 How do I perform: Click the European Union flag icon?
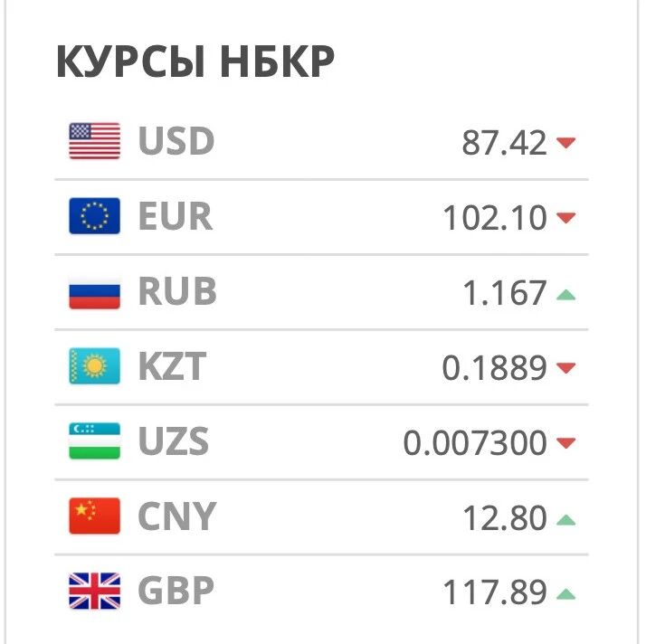point(94,216)
